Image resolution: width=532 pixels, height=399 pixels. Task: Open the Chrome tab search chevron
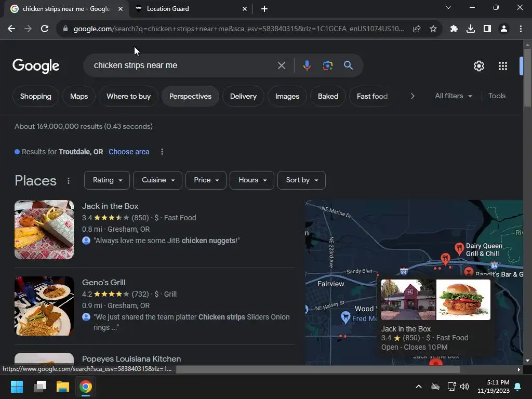tap(448, 7)
